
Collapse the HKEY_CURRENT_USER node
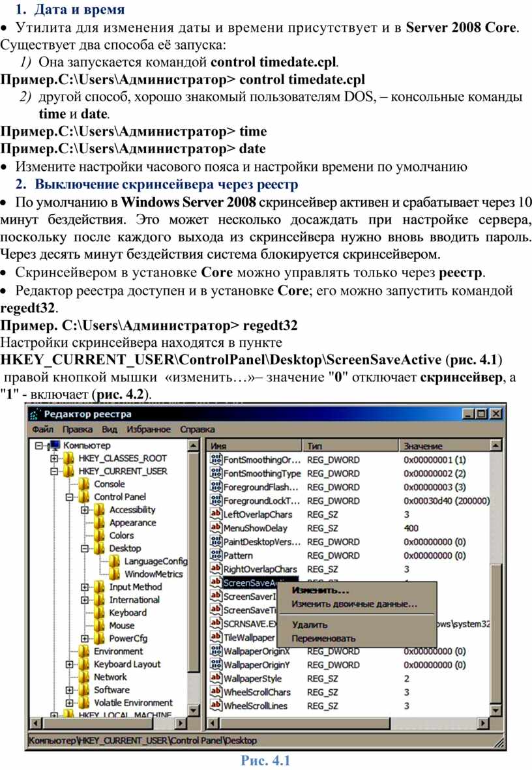pos(54,471)
